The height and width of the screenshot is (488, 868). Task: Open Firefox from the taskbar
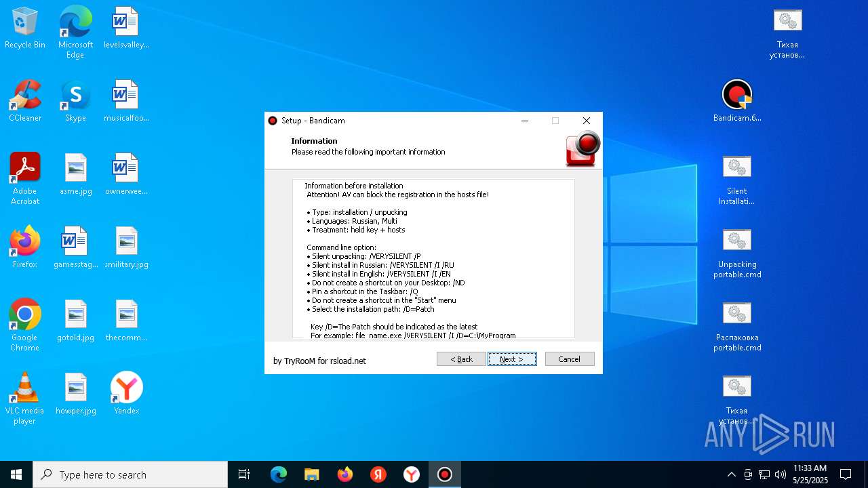[x=345, y=474]
